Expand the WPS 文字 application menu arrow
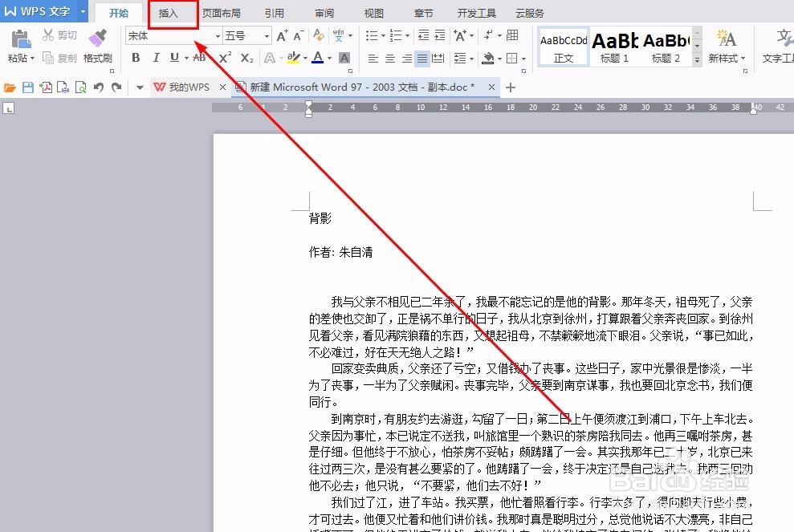Screen dimensions: 794x532 (x=83, y=11)
